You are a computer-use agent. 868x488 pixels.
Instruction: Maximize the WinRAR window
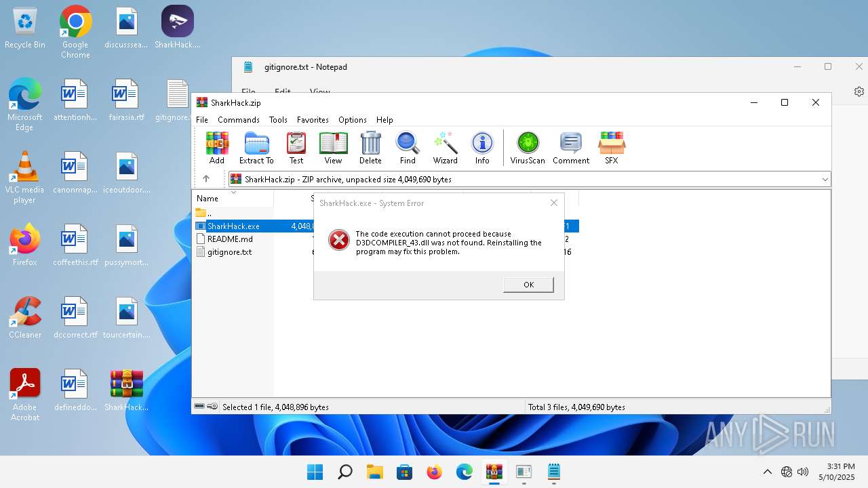pyautogui.click(x=785, y=102)
